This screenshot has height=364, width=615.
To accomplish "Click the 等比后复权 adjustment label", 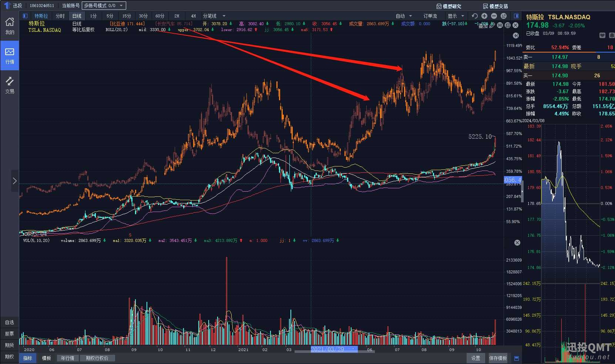I will pyautogui.click(x=83, y=30).
